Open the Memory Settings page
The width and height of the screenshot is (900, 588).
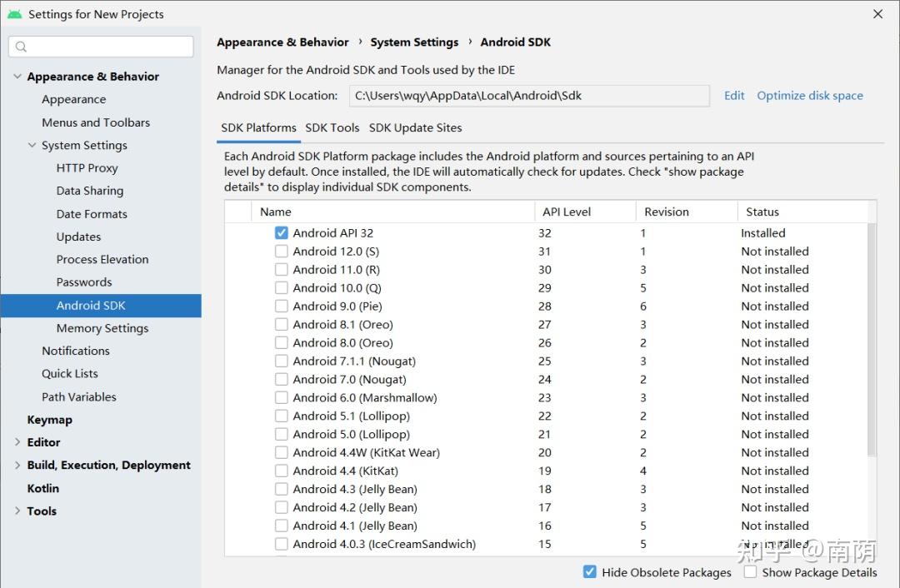pos(102,328)
